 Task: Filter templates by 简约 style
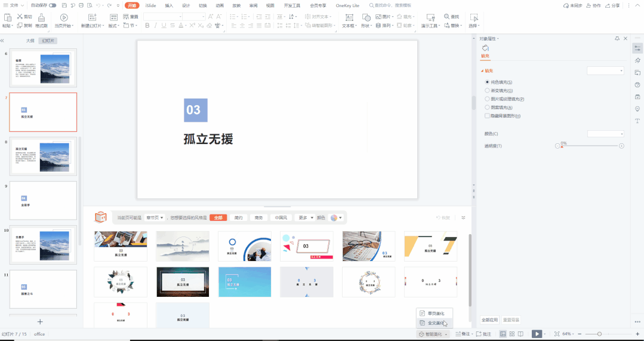(239, 218)
